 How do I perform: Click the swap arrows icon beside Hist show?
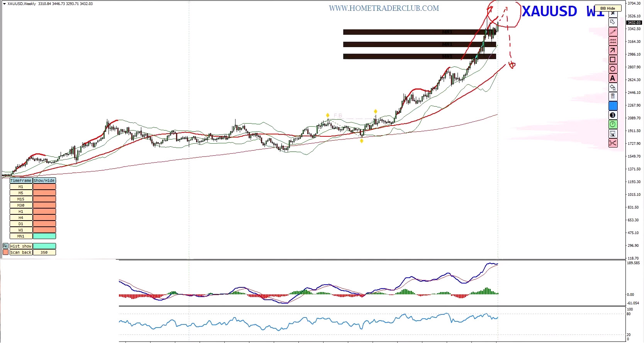pos(5,246)
